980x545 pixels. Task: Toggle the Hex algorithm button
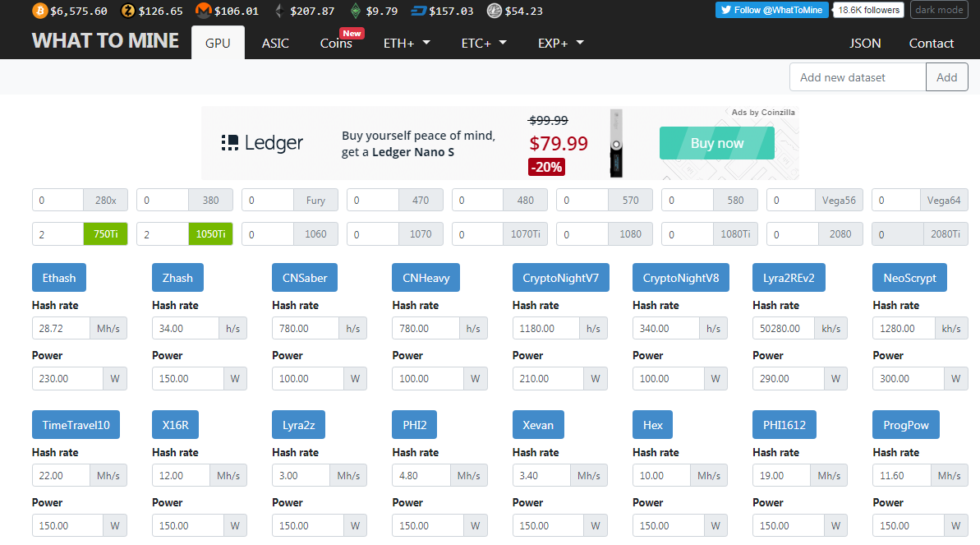(x=652, y=425)
